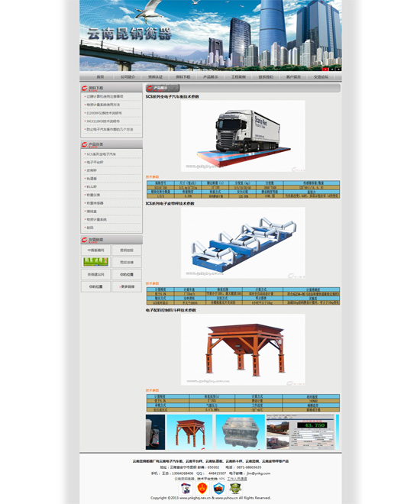Open 称重传感器 in product categories
Screen dimensions: 420x504
pos(95,203)
